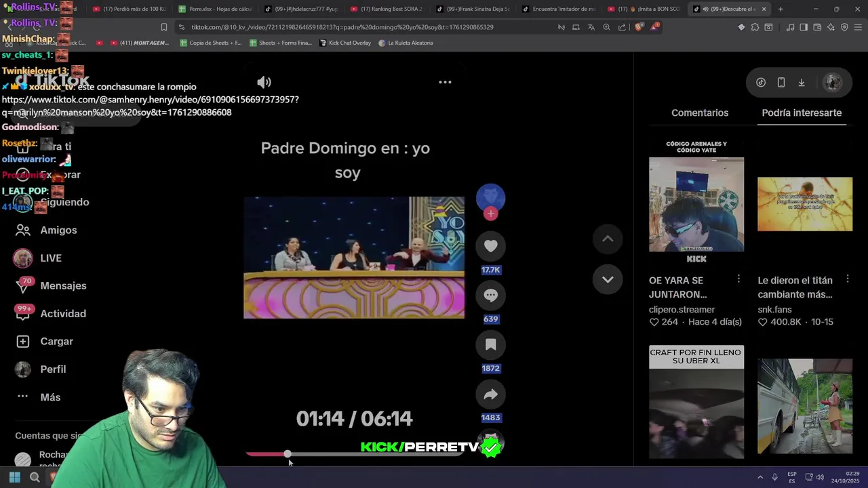
Task: Open Copia de Sheets bookmark
Action: click(211, 43)
